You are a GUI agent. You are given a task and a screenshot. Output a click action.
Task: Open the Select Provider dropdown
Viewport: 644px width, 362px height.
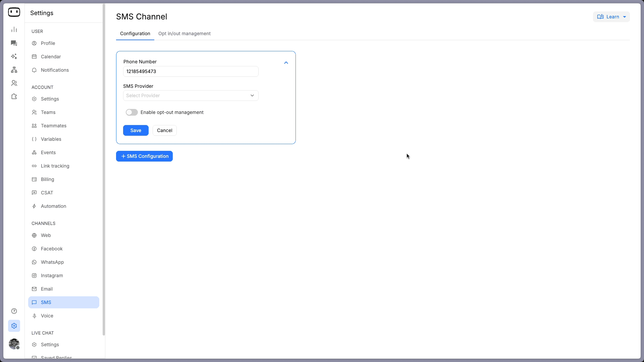pyautogui.click(x=191, y=96)
